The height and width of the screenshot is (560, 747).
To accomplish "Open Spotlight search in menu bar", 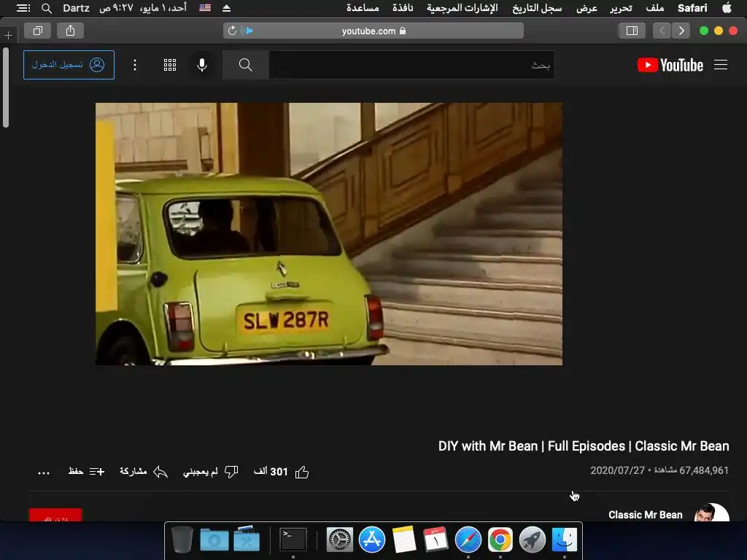I will (46, 8).
